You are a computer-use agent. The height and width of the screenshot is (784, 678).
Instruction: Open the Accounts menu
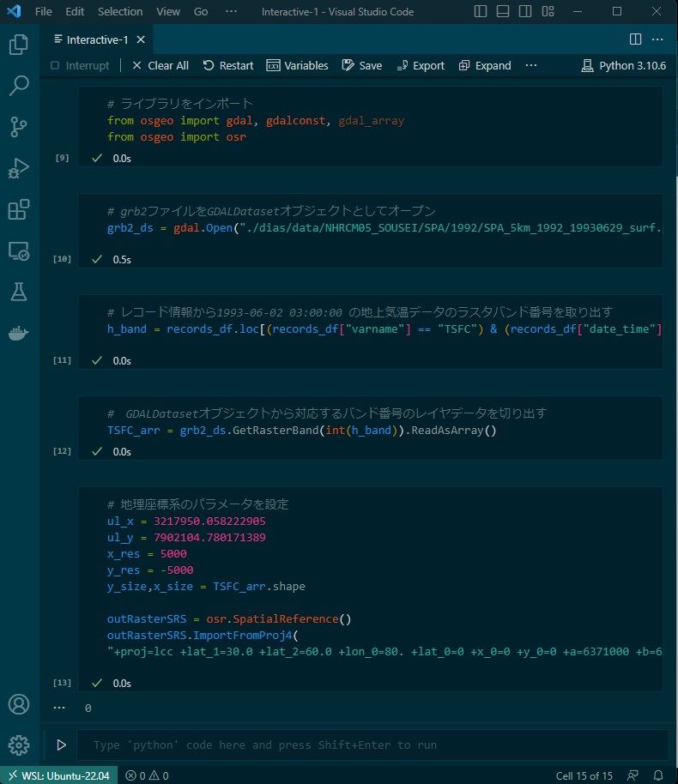19,704
